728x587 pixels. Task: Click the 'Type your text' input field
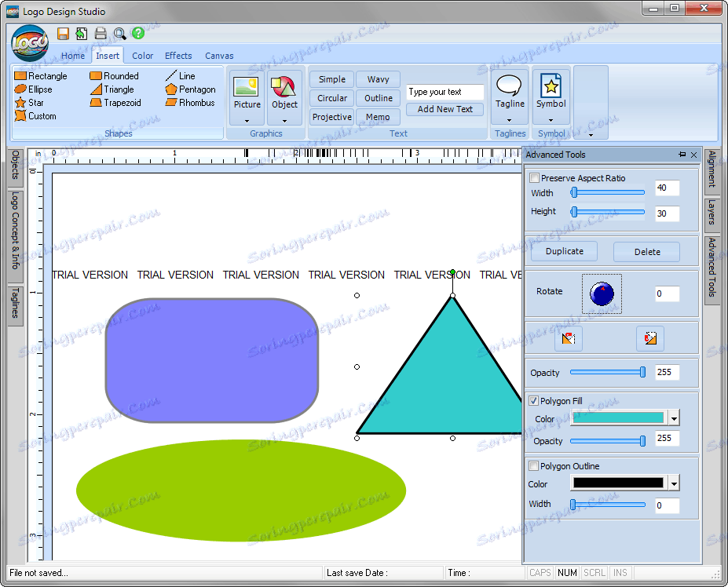(444, 92)
